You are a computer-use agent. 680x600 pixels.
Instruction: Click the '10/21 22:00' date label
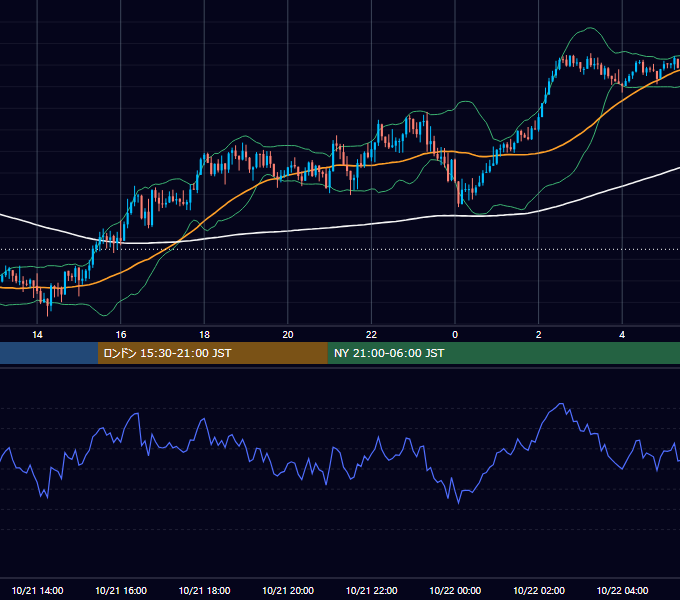pyautogui.click(x=371, y=590)
